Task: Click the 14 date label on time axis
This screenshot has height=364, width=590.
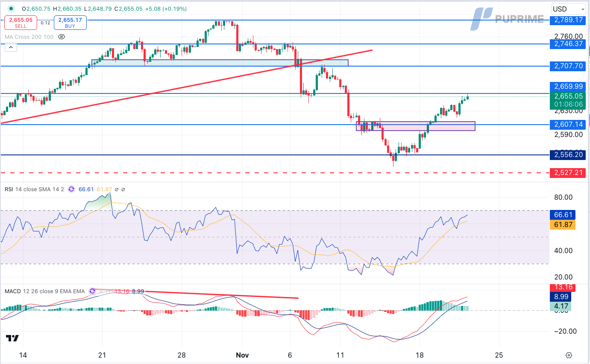Action: [23, 355]
